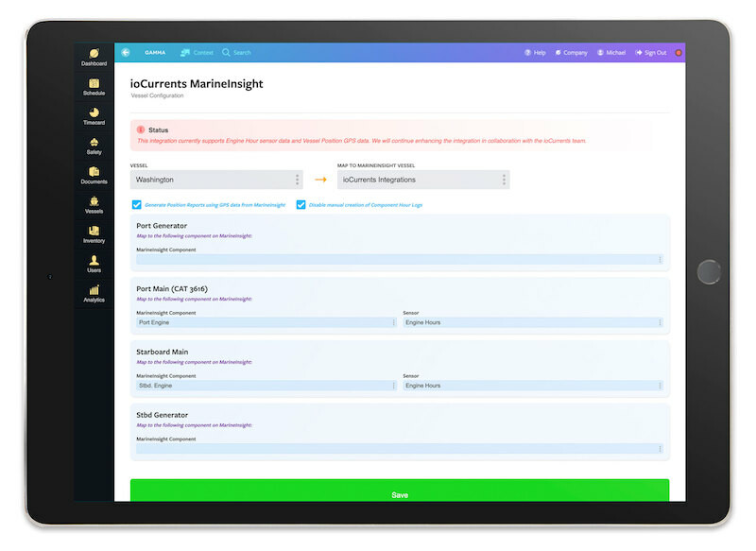Image resolution: width=756 pixels, height=551 pixels.
Task: Click the Vessels sidebar icon
Action: click(94, 204)
